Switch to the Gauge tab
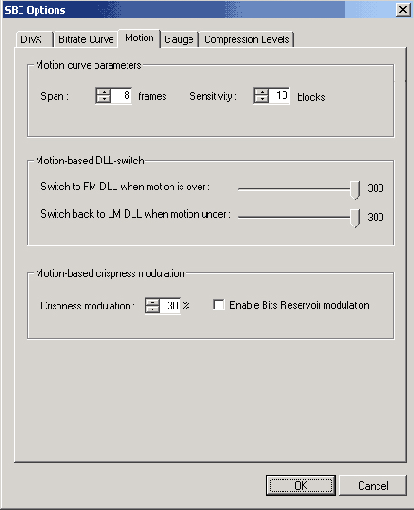Screen dimensions: 414x510 tap(179, 39)
